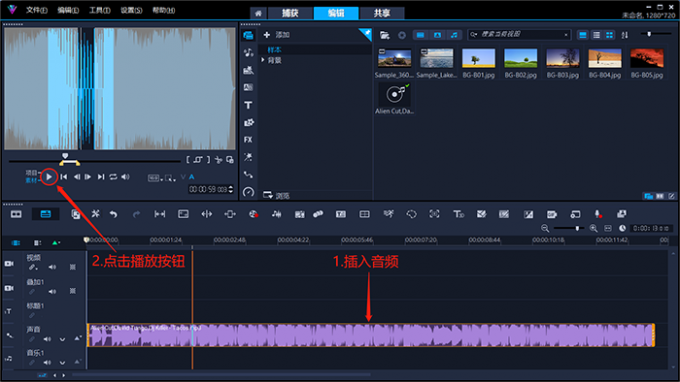Image resolution: width=680 pixels, height=382 pixels.
Task: Open the 文件 menu
Action: coord(36,10)
